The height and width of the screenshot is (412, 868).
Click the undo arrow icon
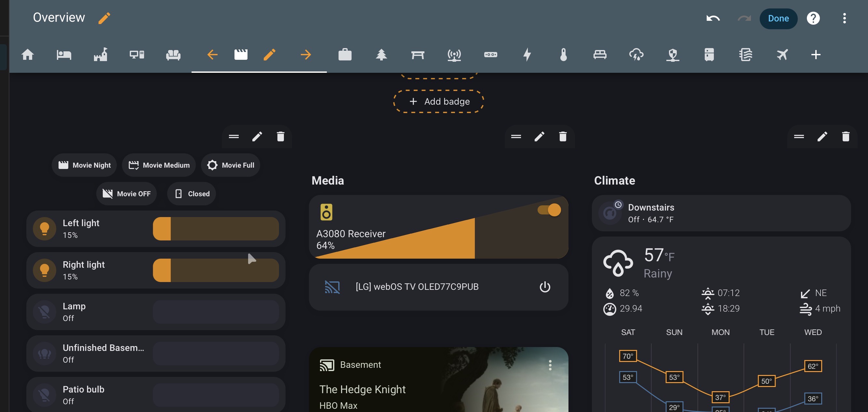coord(713,18)
